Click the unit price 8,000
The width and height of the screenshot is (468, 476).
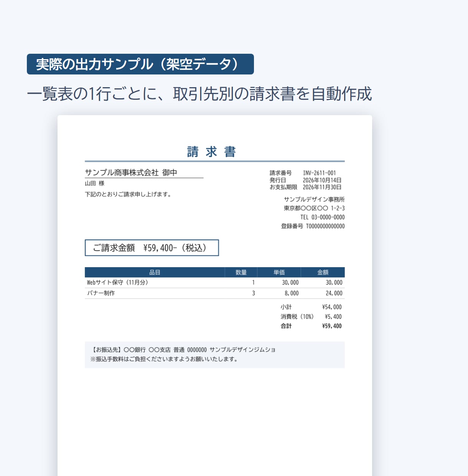[292, 293]
